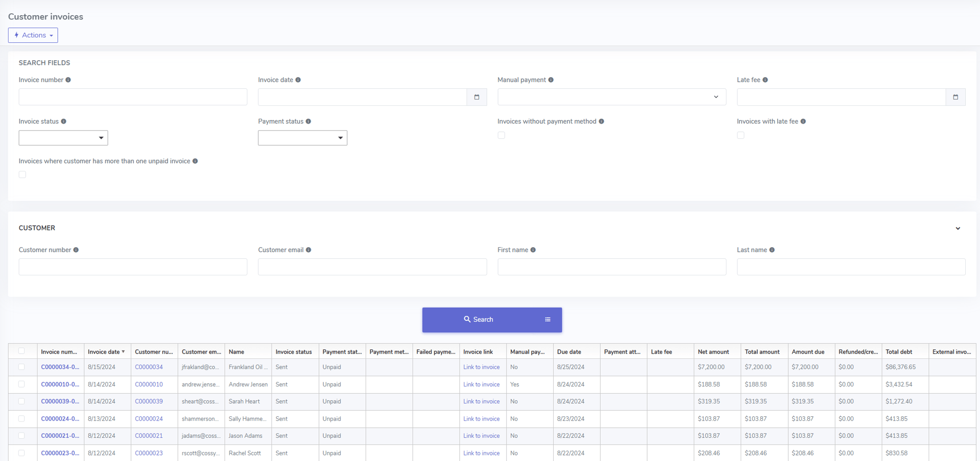Click the Payment status info icon
The height and width of the screenshot is (461, 980).
[x=308, y=122]
